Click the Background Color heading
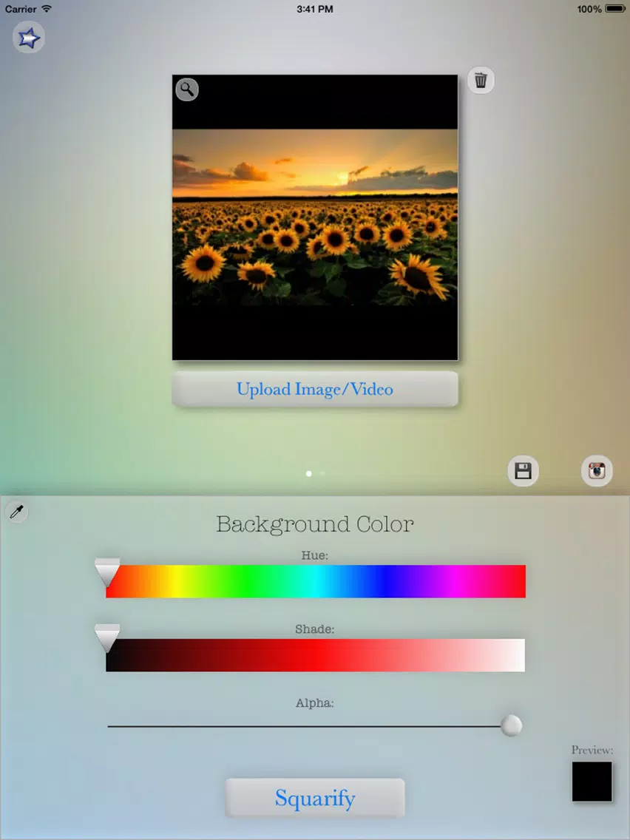 click(x=315, y=524)
